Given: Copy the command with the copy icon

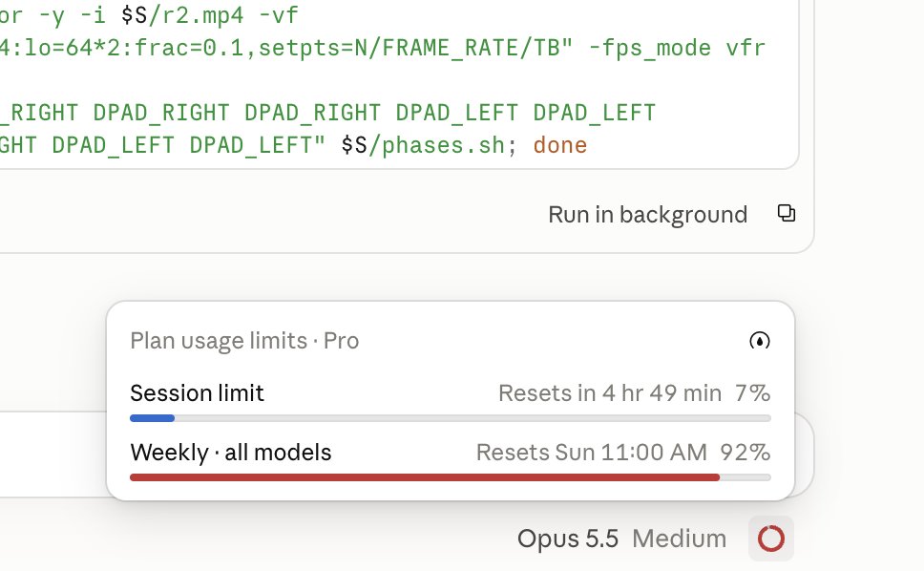Looking at the screenshot, I should 787,213.
